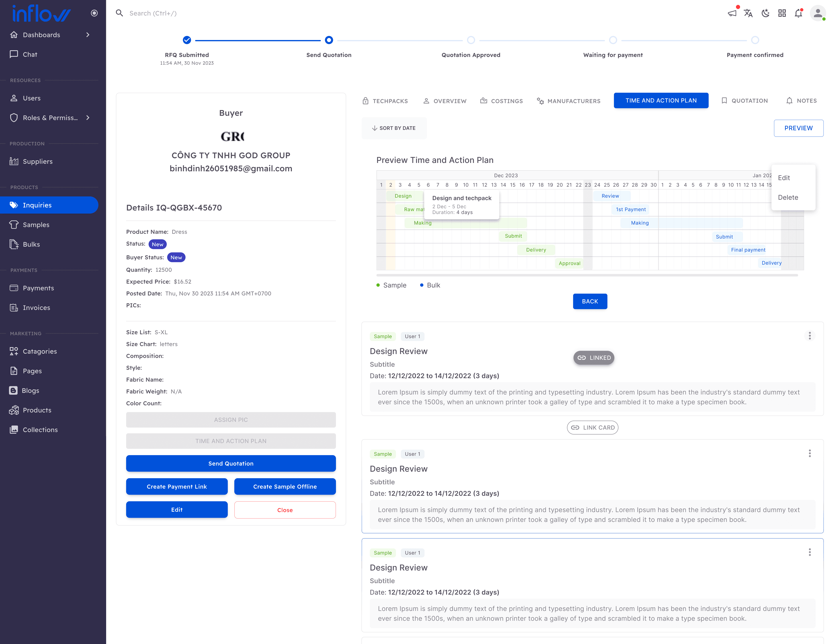Open Chat from the sidebar
836x644 pixels.
pos(30,54)
